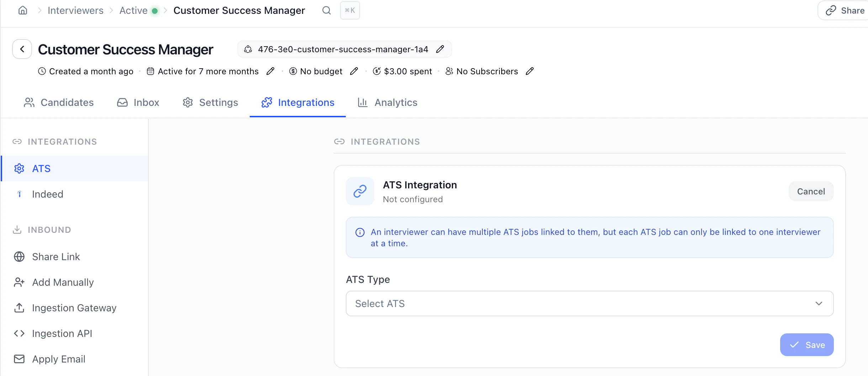Click the info icon in the notice
Image resolution: width=868 pixels, height=376 pixels.
coord(360,232)
